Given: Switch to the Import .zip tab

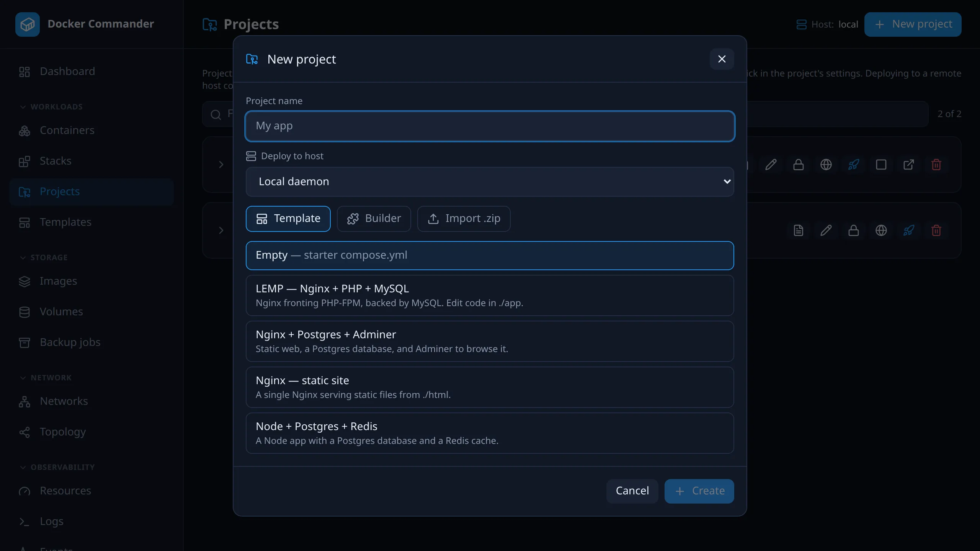Looking at the screenshot, I should click(464, 219).
